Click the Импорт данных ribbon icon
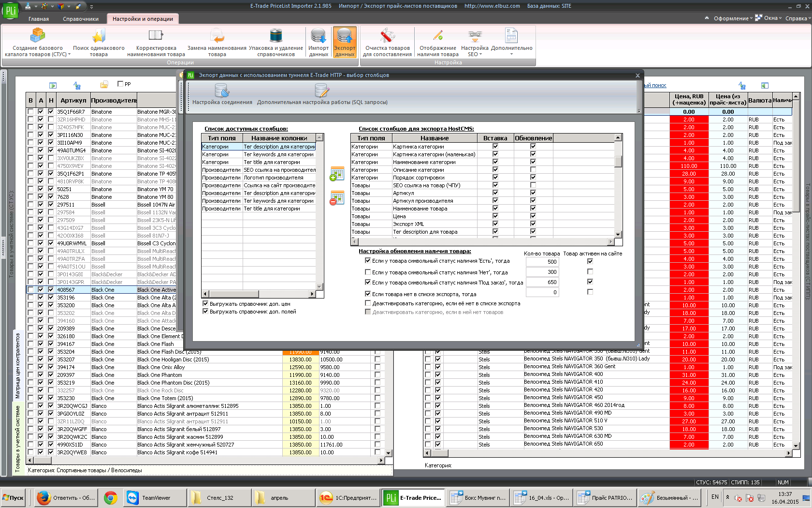Screen dimensions: 812x508 click(x=319, y=43)
